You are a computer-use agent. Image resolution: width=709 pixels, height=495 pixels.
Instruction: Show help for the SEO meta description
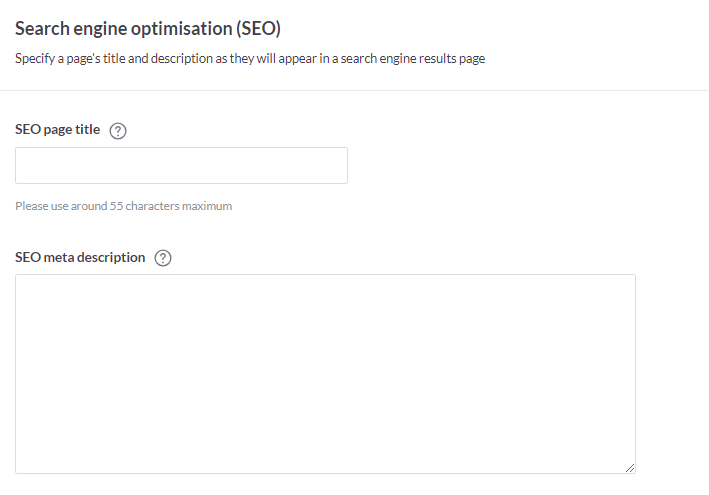[164, 258]
